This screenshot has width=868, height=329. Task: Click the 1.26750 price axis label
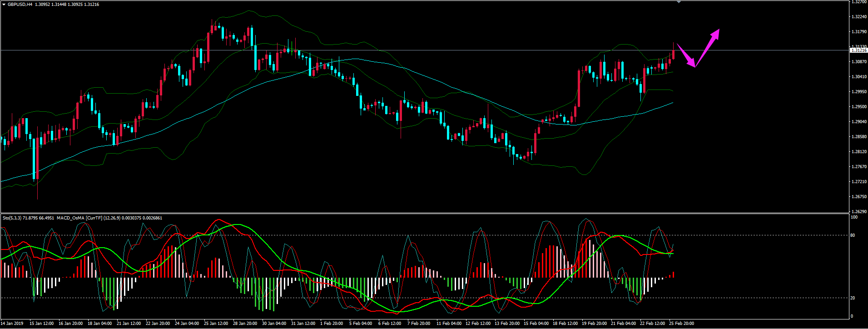858,197
